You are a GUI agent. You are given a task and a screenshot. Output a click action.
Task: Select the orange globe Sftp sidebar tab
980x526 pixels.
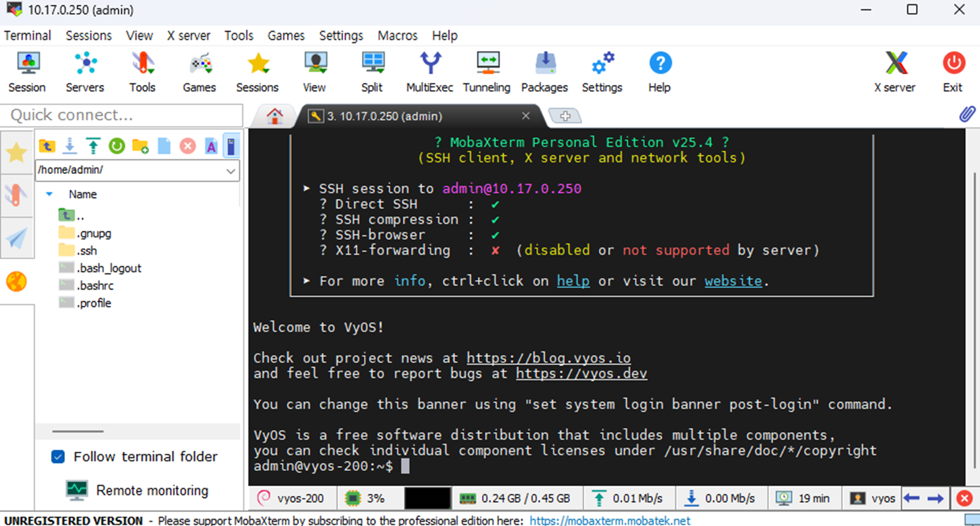click(x=17, y=281)
